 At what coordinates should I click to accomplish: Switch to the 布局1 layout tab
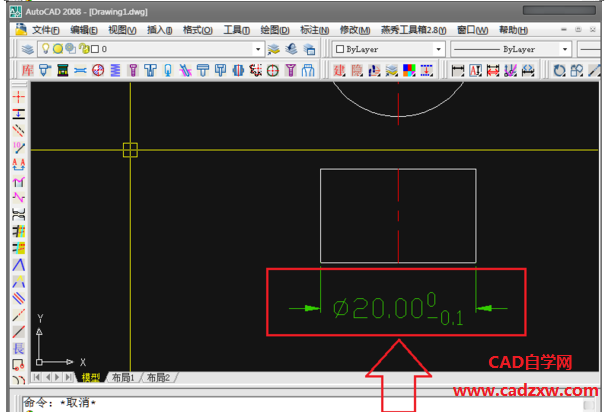[123, 377]
